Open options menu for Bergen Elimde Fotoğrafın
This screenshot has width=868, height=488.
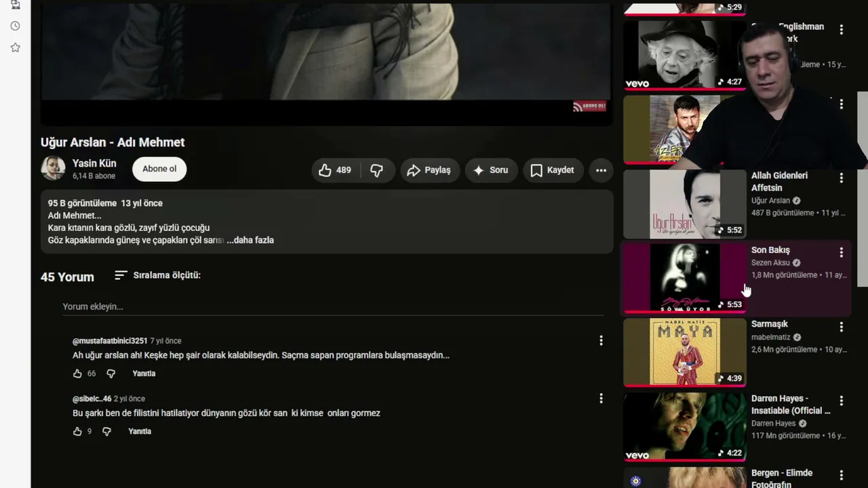841,475
